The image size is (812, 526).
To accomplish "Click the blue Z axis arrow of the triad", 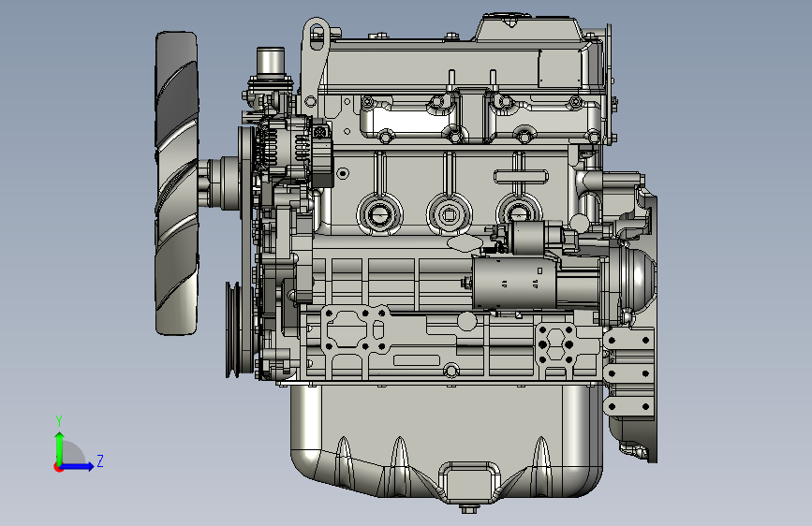I will point(77,466).
